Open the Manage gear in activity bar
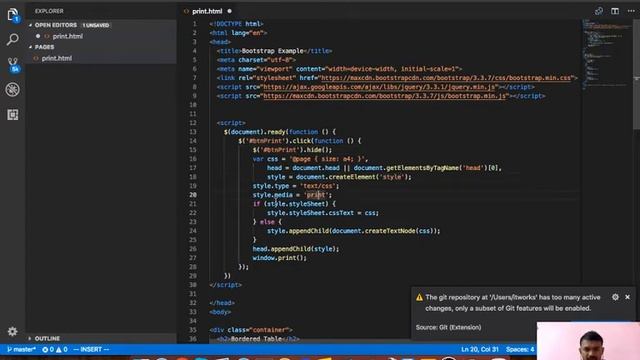 coord(13,331)
